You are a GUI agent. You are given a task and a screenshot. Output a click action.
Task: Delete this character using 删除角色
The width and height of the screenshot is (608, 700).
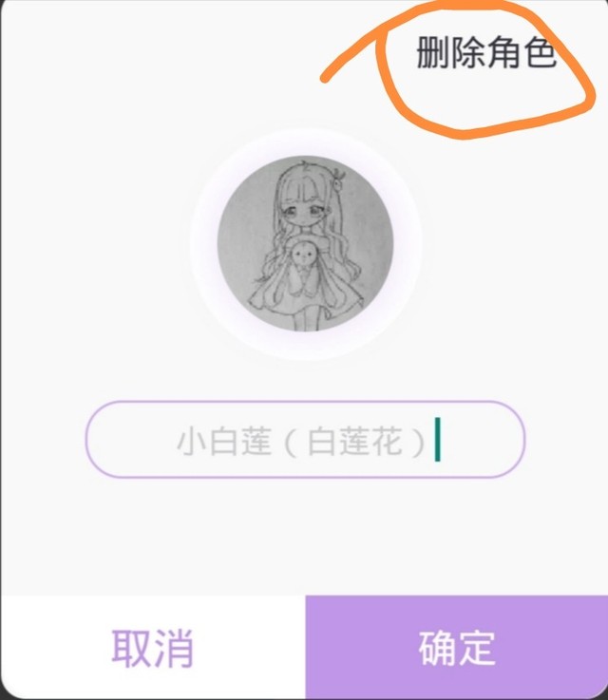coord(485,52)
